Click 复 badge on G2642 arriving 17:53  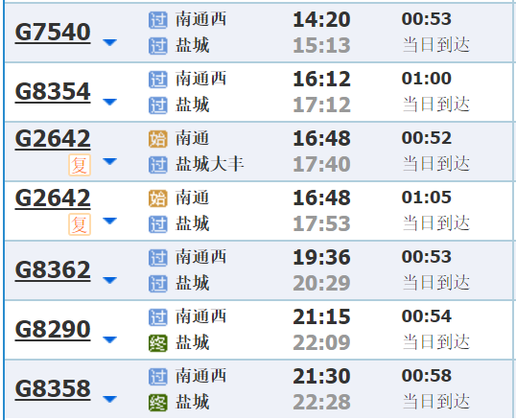point(80,224)
